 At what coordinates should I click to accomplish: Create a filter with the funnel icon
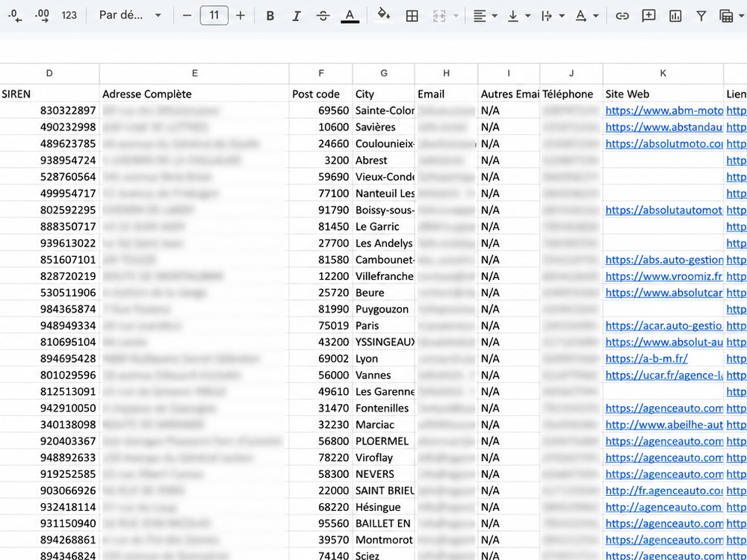pyautogui.click(x=701, y=16)
